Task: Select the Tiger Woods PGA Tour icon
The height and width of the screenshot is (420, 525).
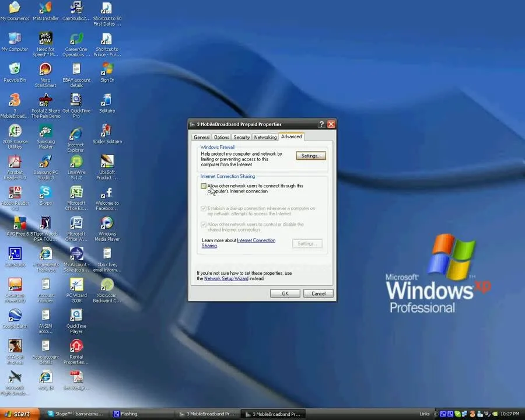Action: click(x=45, y=229)
